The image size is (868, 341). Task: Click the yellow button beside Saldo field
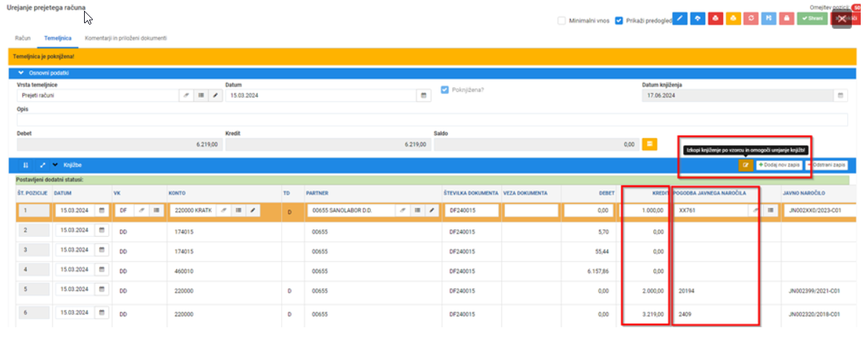(x=649, y=144)
